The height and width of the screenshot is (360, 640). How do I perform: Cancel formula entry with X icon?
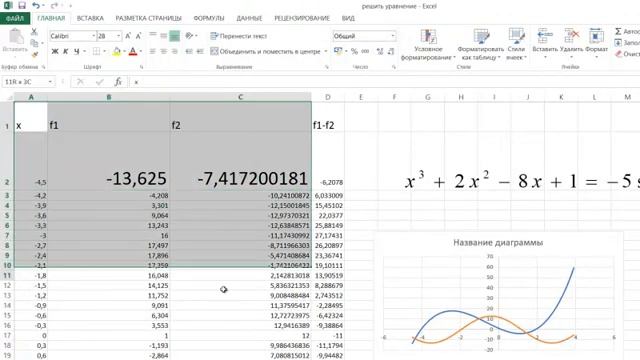[80, 82]
